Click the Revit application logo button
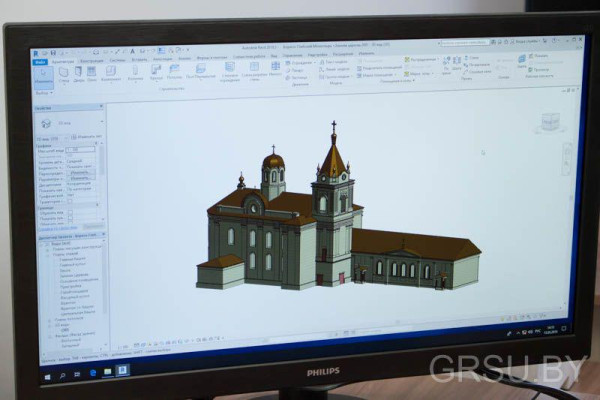The image size is (600, 400). pyautogui.click(x=37, y=51)
